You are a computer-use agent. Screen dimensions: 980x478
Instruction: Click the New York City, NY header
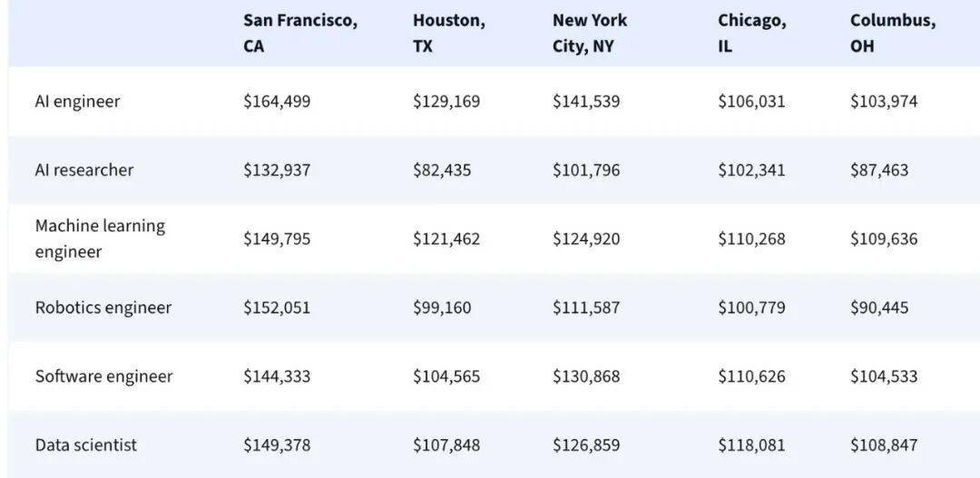[590, 33]
